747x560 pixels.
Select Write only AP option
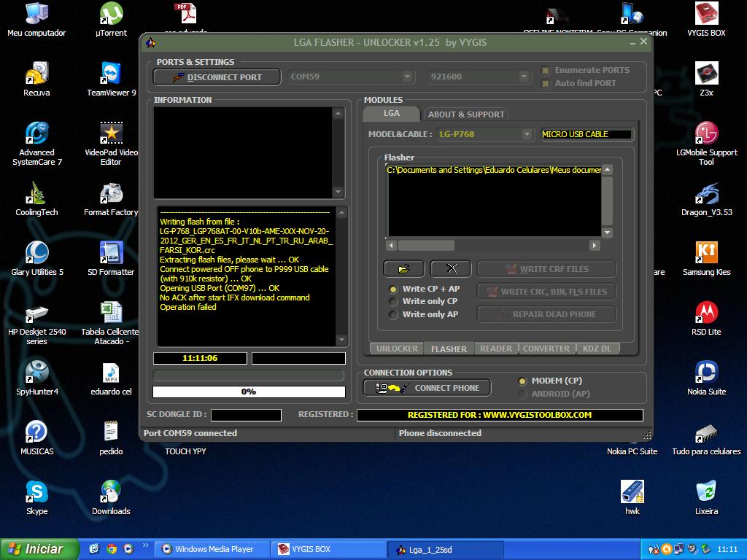393,314
